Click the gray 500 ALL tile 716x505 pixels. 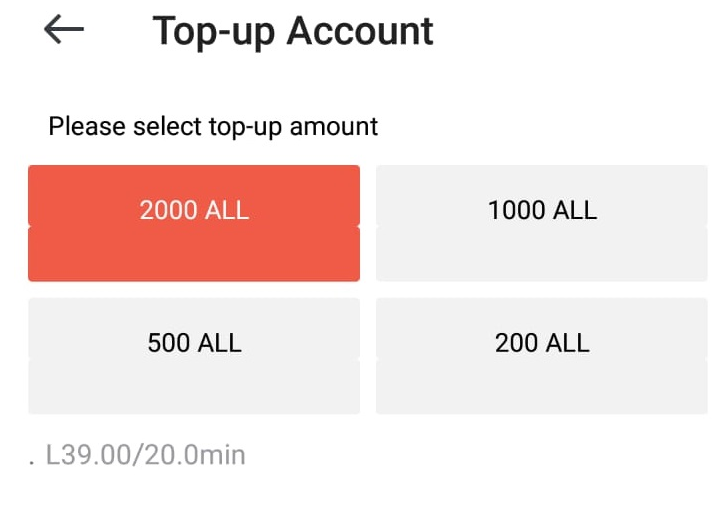[194, 355]
